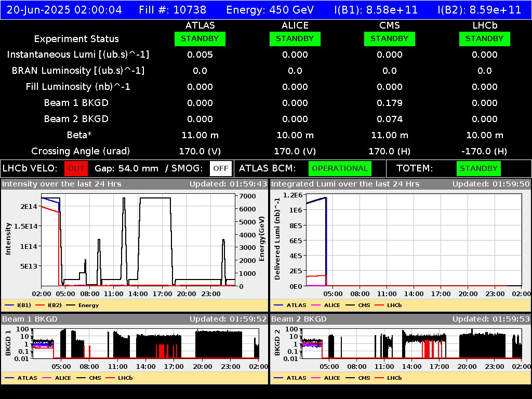Select the I(B1): 8.58e+11 value

(x=376, y=10)
